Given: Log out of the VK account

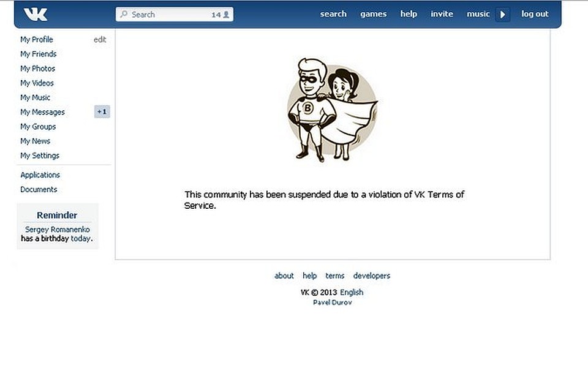Looking at the screenshot, I should click(535, 14).
